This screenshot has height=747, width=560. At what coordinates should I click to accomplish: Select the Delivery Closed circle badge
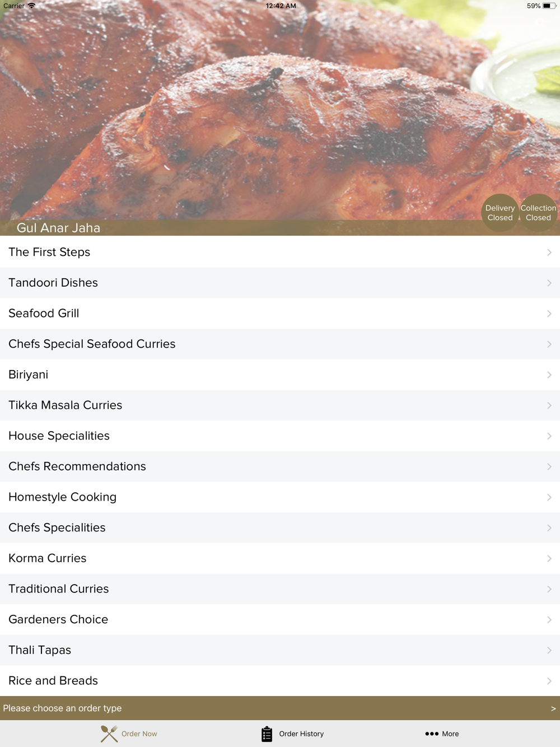[x=500, y=213]
